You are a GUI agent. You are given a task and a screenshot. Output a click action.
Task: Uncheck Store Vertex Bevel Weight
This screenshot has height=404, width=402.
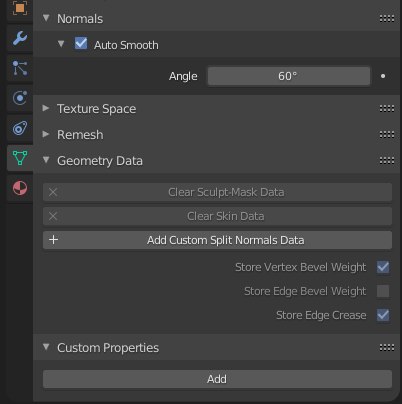(x=383, y=267)
